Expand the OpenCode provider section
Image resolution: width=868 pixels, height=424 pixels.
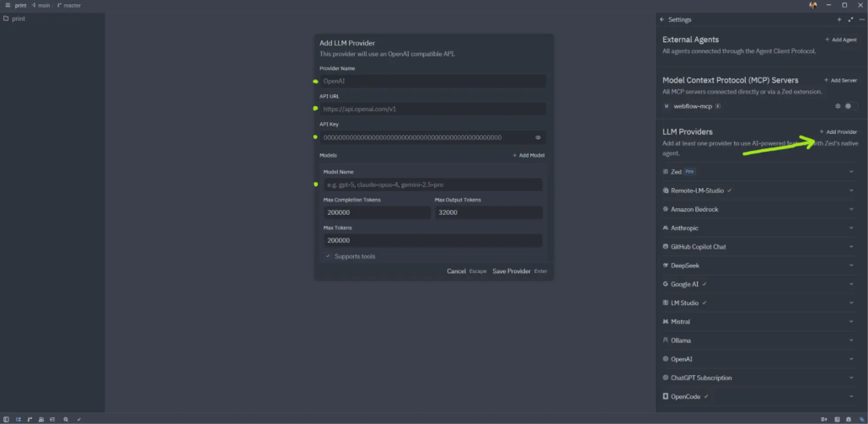pos(851,396)
